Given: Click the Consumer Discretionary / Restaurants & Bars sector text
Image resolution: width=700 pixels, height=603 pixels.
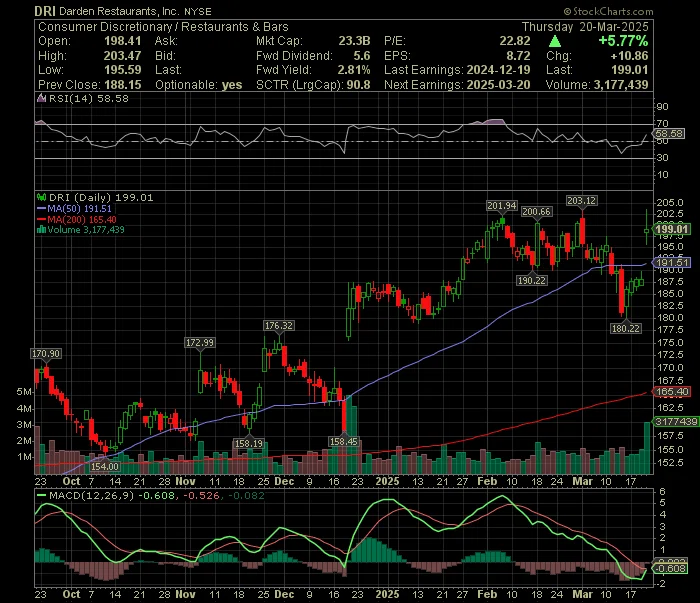Looking at the screenshot, I should [x=163, y=27].
